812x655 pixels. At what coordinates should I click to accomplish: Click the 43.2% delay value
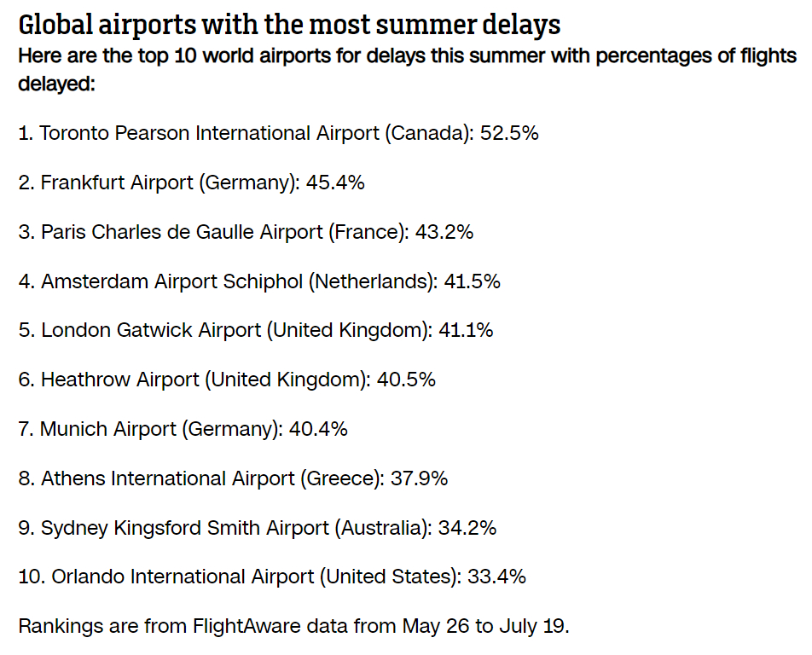[x=444, y=232]
